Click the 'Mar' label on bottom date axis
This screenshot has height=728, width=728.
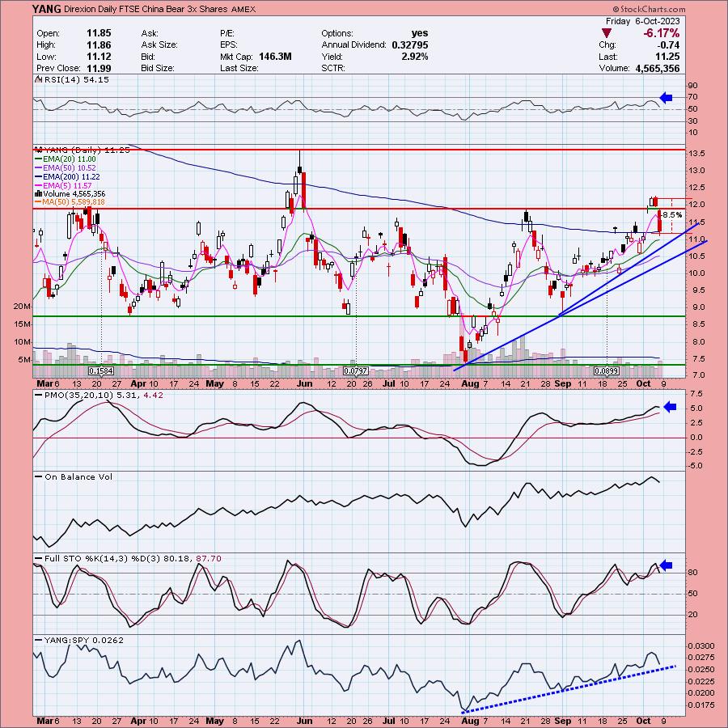44,721
